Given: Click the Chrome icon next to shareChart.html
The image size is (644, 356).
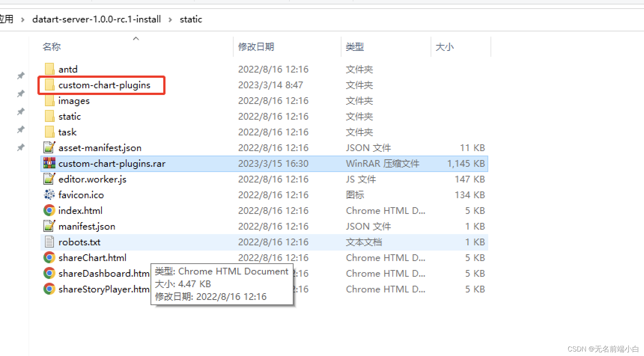Looking at the screenshot, I should point(49,257).
